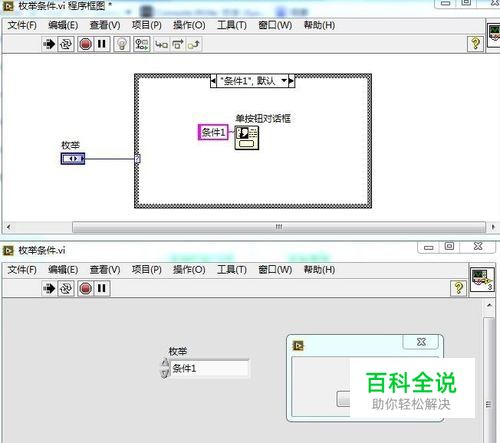
Task: Toggle retain wire values button
Action: pyautogui.click(x=142, y=44)
